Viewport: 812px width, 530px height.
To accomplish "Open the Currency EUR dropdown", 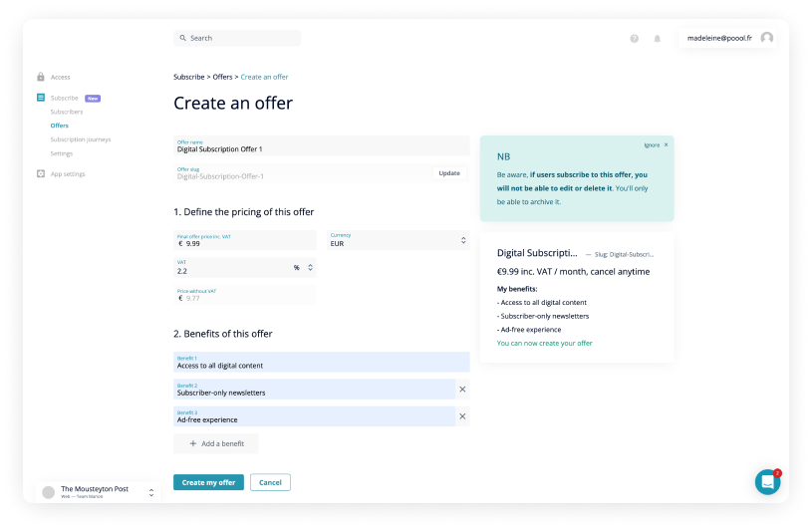I will tap(399, 240).
